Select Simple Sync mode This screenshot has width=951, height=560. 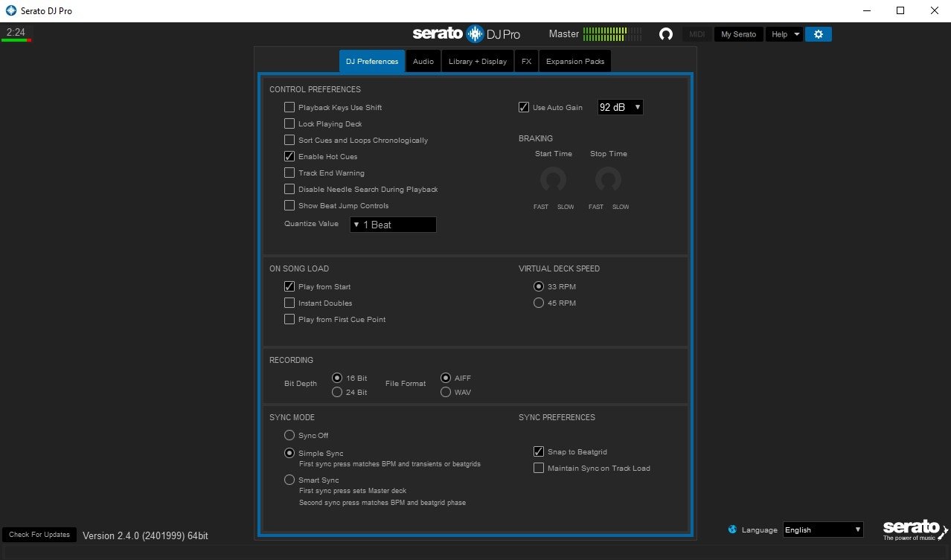289,453
